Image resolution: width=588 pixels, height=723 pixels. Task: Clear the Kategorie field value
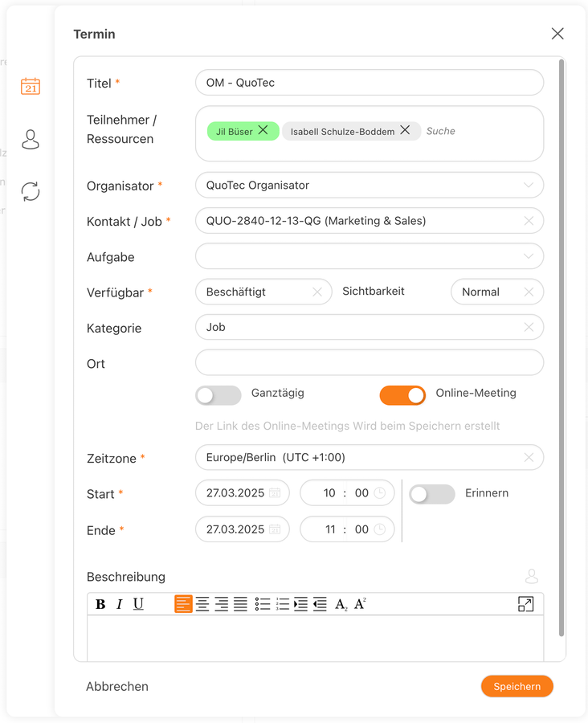coord(529,327)
